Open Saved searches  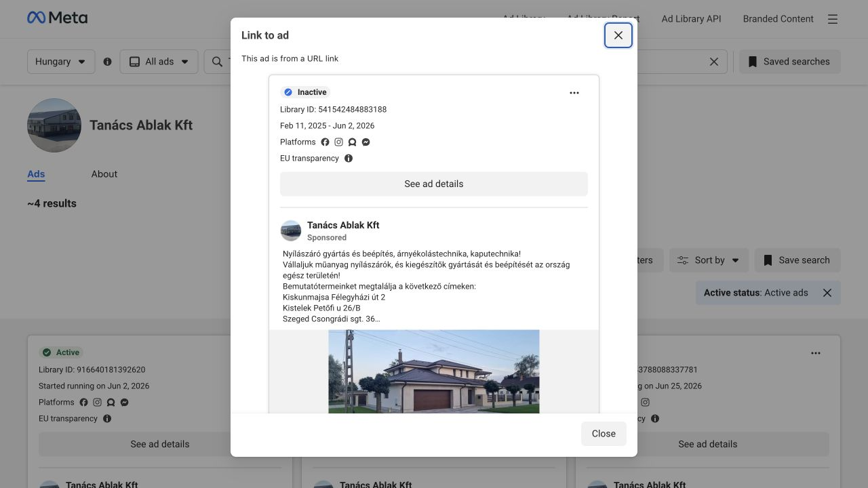tap(789, 62)
